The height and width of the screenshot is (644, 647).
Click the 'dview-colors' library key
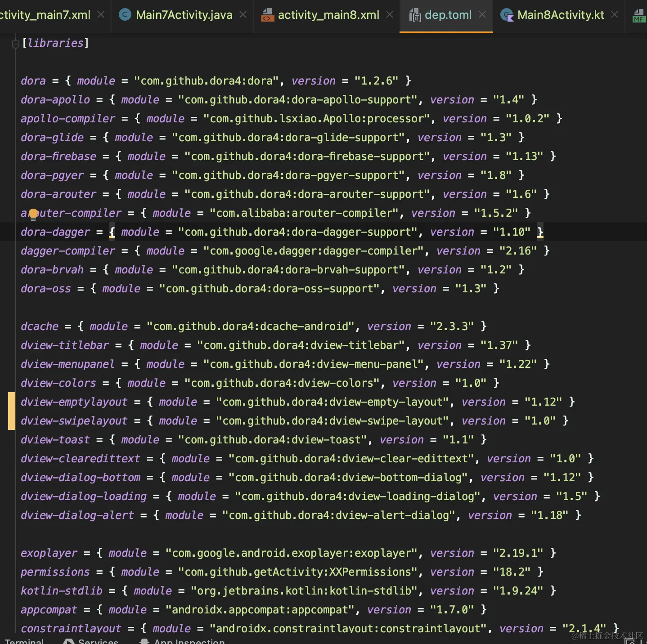(x=58, y=383)
